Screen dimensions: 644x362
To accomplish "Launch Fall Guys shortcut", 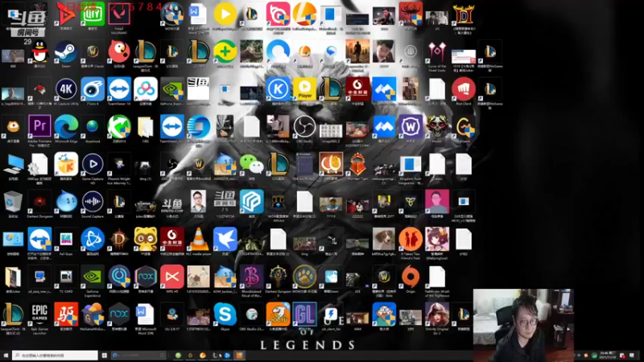I will [66, 239].
